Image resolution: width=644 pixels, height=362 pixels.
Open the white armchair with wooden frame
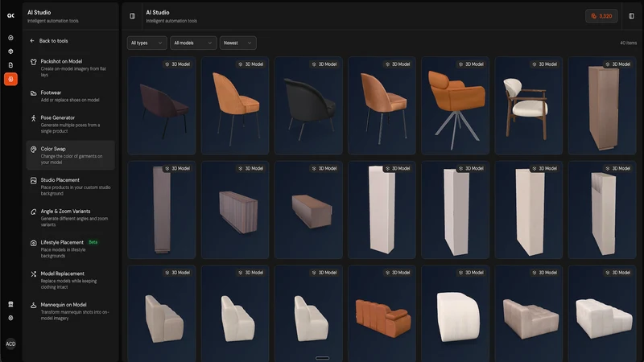tap(528, 105)
